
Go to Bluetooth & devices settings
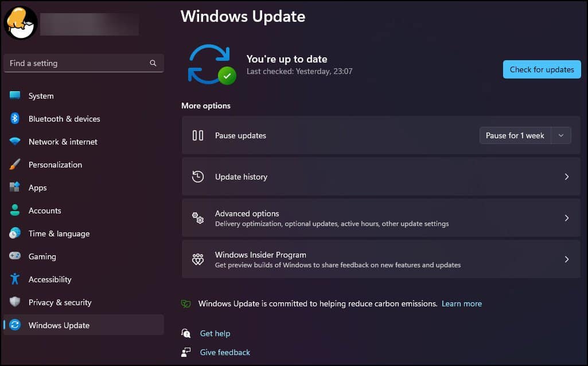point(84,119)
